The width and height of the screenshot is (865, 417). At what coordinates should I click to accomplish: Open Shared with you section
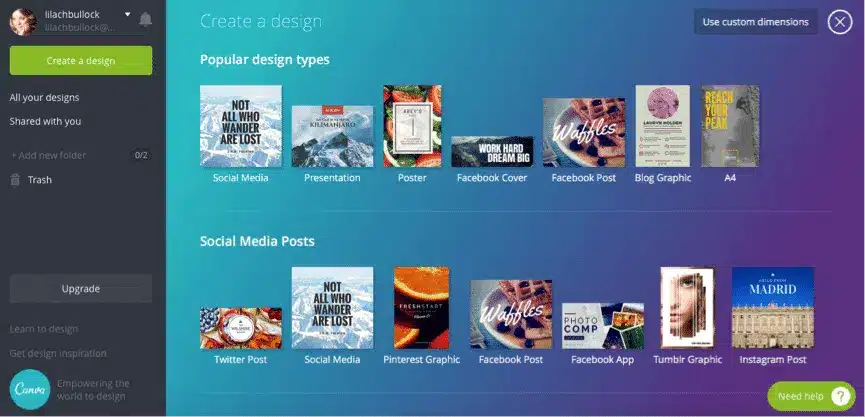[x=45, y=122]
